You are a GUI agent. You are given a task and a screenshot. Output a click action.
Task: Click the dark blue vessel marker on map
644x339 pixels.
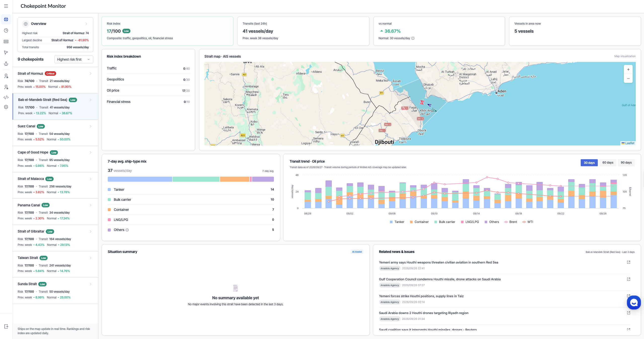pos(430,105)
